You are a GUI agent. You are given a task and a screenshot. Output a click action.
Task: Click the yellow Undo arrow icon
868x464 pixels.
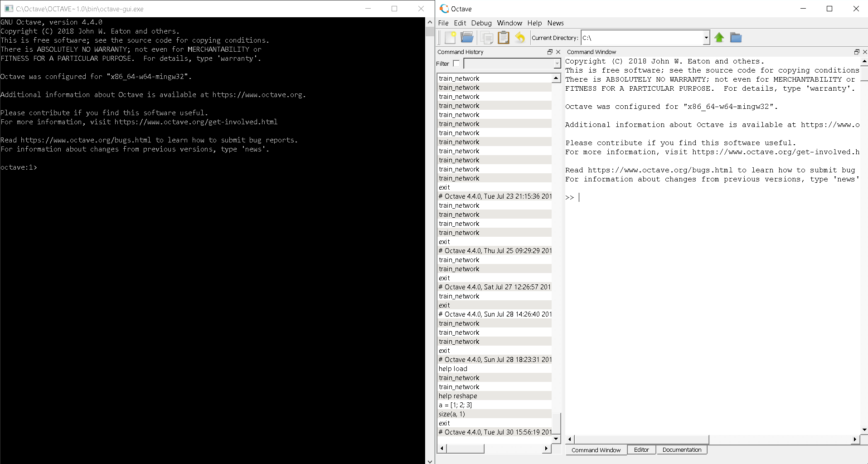520,38
